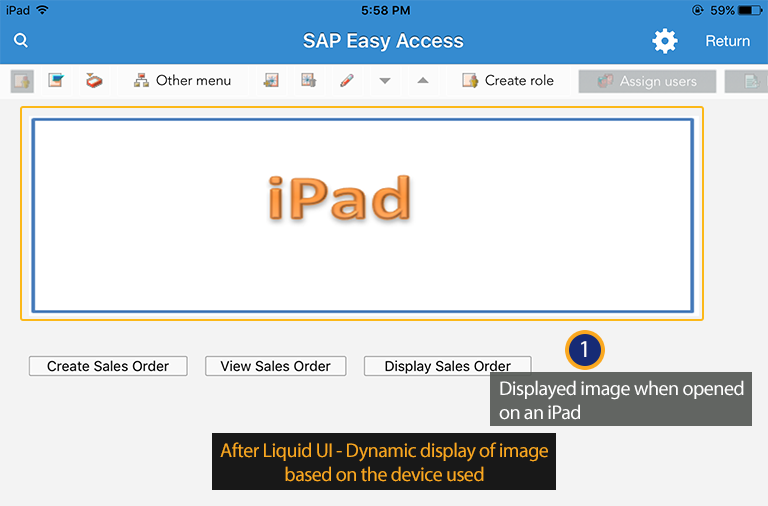768x506 pixels.
Task: Open settings via the gear icon
Action: click(x=665, y=41)
